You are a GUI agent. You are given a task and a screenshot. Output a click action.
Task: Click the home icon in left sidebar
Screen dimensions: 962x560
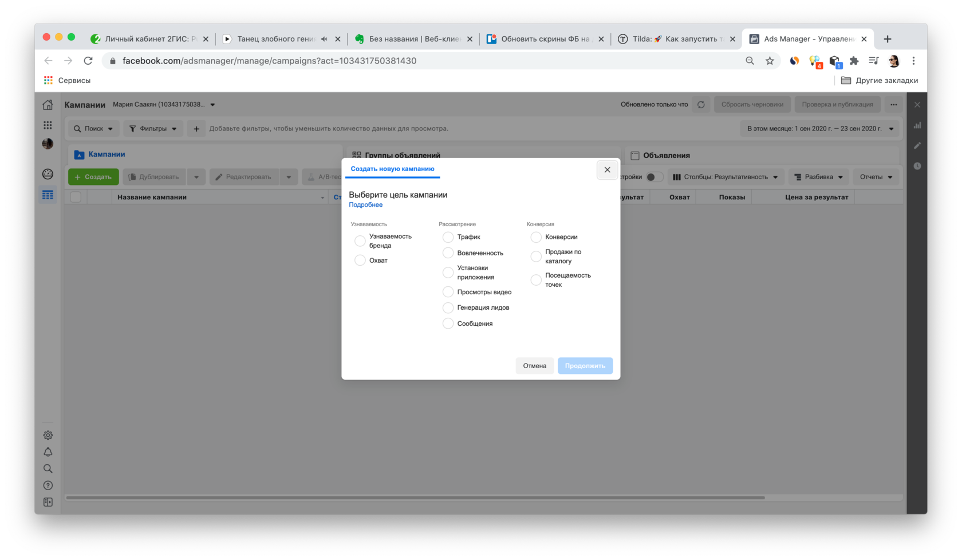click(x=48, y=105)
